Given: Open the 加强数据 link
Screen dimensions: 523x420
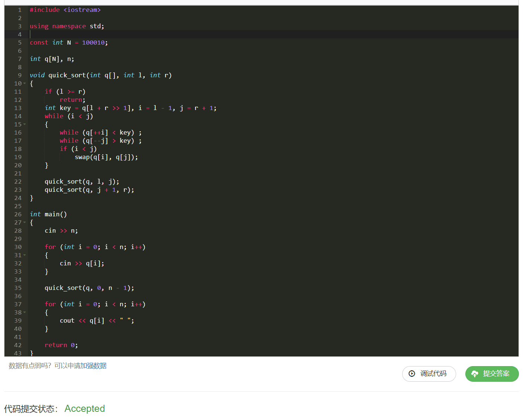Looking at the screenshot, I should (93, 366).
